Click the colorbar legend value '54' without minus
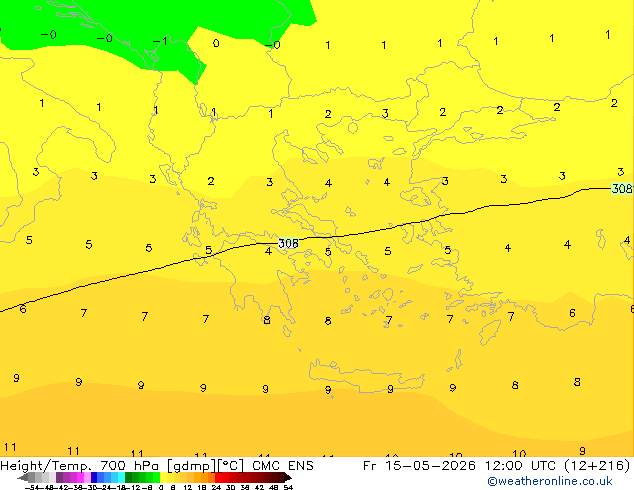This screenshot has height=490, width=634. coord(288,487)
